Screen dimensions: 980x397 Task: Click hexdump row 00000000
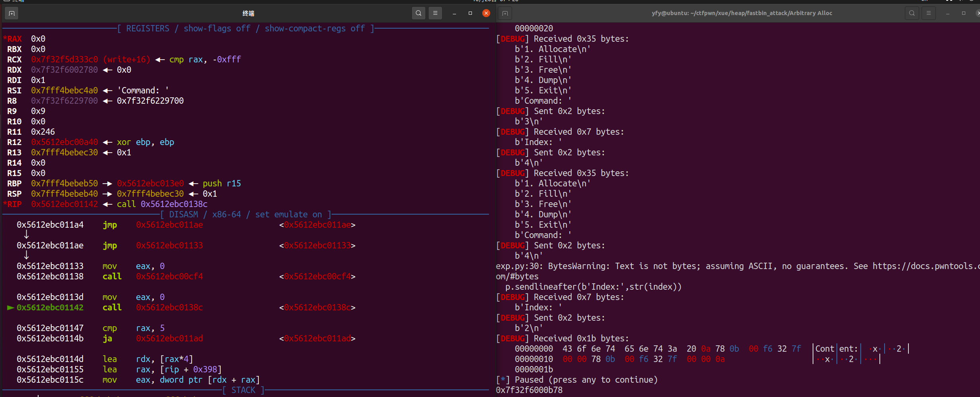click(712, 349)
